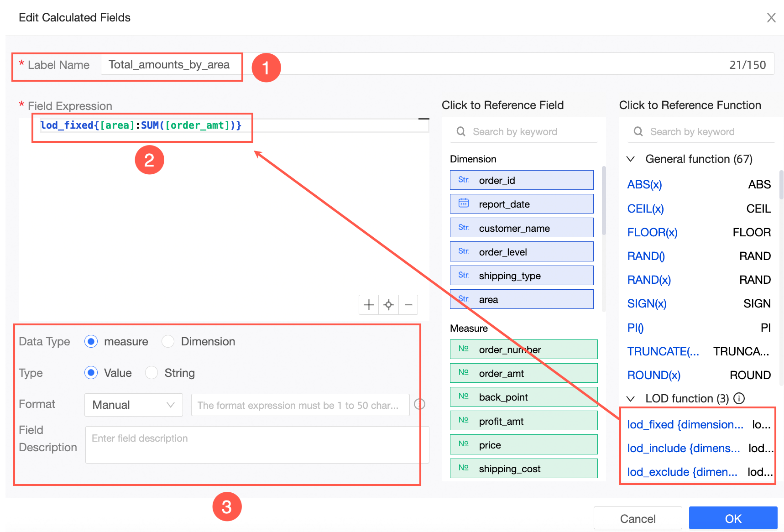Viewport: 784px width, 532px height.
Task: Reference the profit_amt measure
Action: click(524, 421)
